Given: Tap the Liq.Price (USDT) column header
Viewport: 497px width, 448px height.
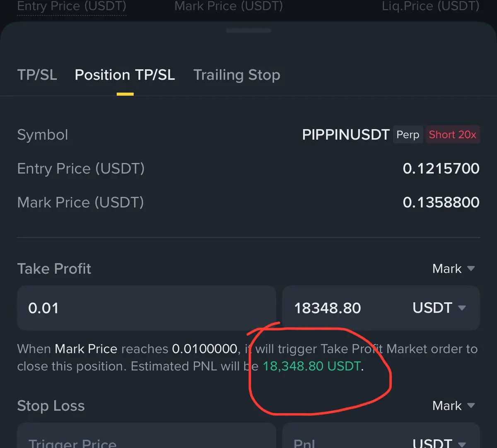Looking at the screenshot, I should point(430,7).
